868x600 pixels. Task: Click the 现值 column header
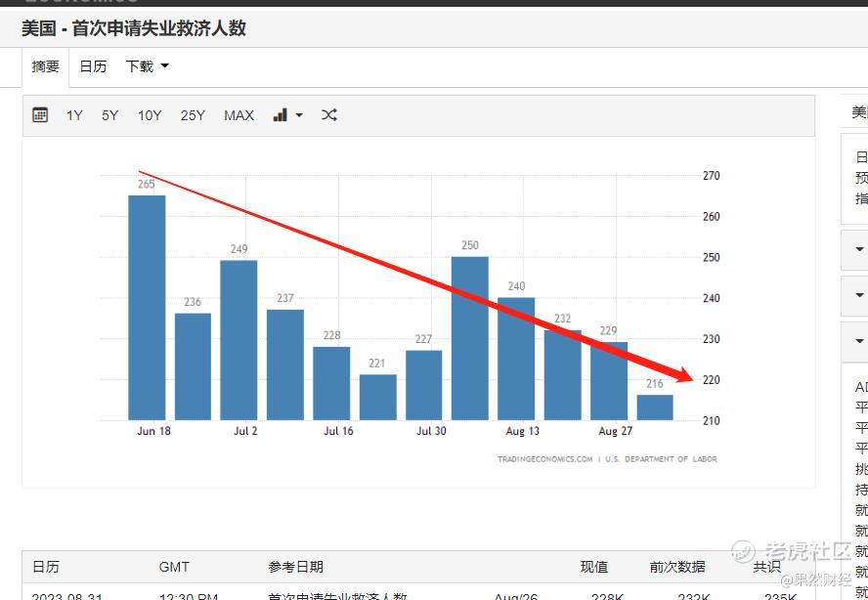[x=594, y=566]
